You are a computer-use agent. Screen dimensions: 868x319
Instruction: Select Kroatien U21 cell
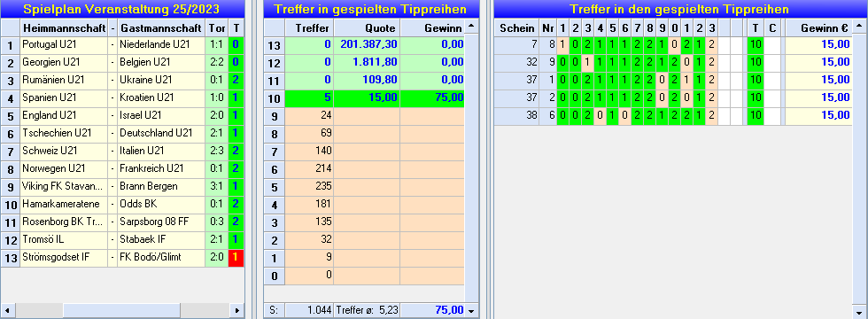(x=161, y=98)
